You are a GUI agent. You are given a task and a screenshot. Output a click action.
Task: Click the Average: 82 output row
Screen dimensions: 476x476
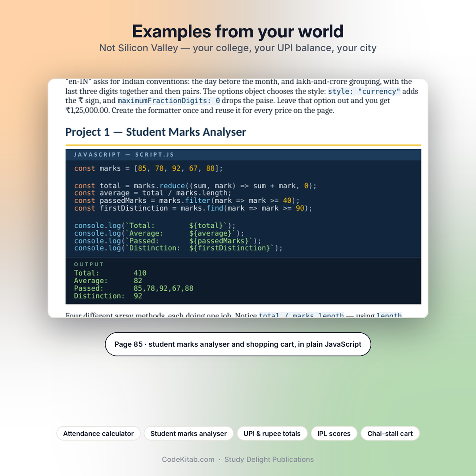tap(108, 281)
